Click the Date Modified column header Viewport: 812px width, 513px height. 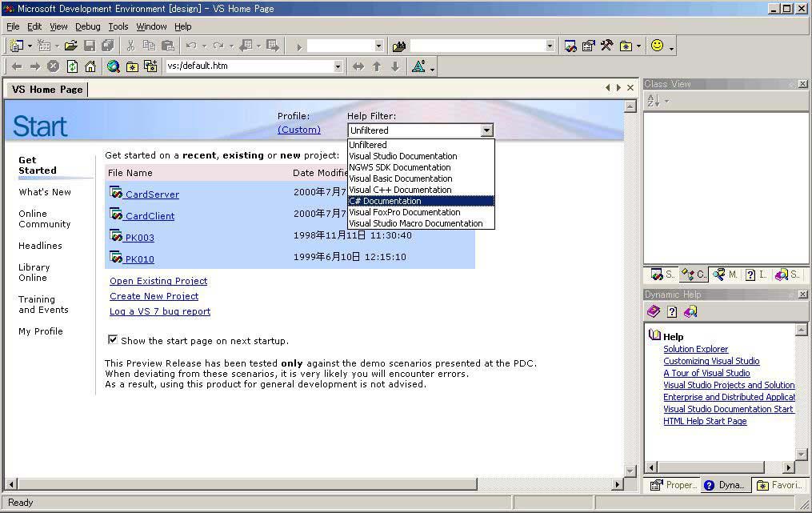(x=319, y=173)
